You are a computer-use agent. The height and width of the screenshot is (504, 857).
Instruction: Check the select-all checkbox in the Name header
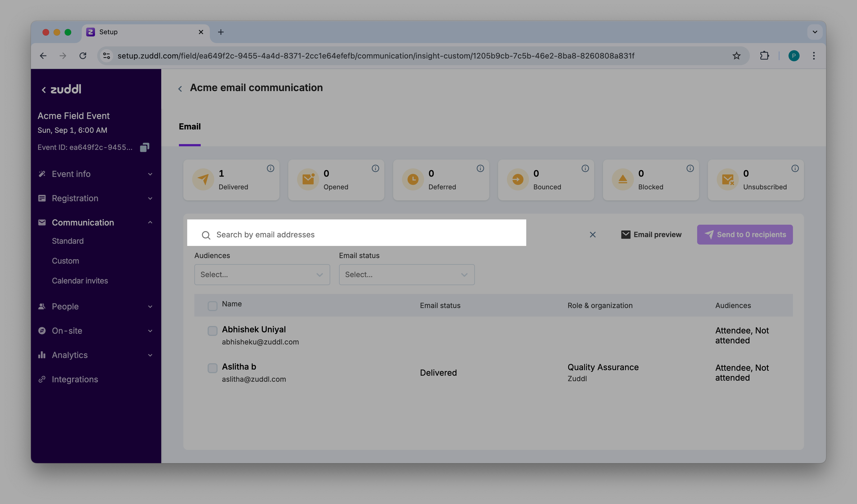213,306
